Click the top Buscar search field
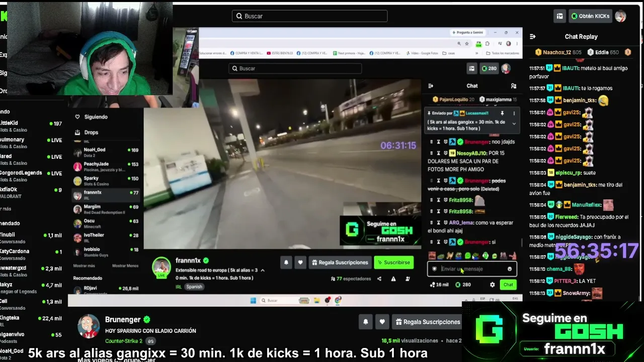This screenshot has width=644, height=362. point(309,16)
